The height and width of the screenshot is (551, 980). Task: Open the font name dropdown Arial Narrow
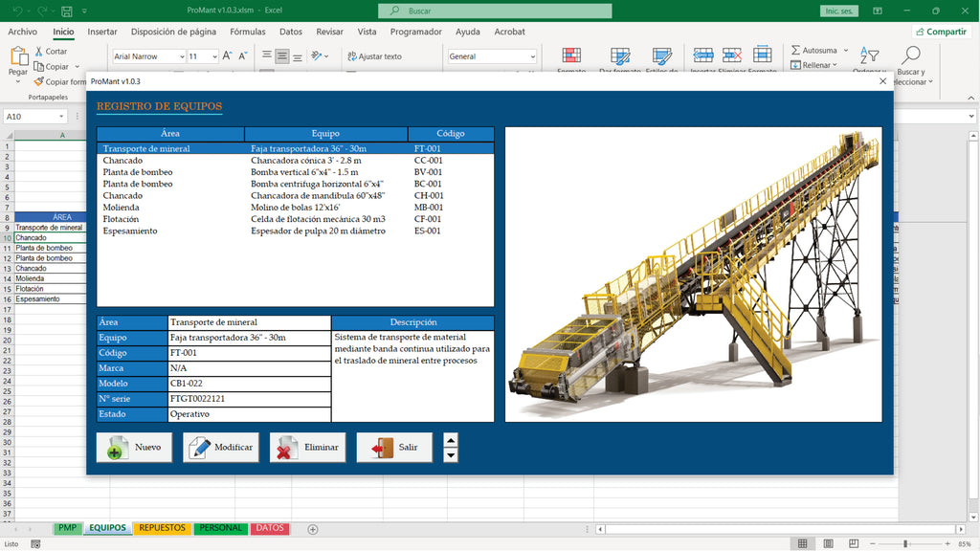[x=182, y=56]
